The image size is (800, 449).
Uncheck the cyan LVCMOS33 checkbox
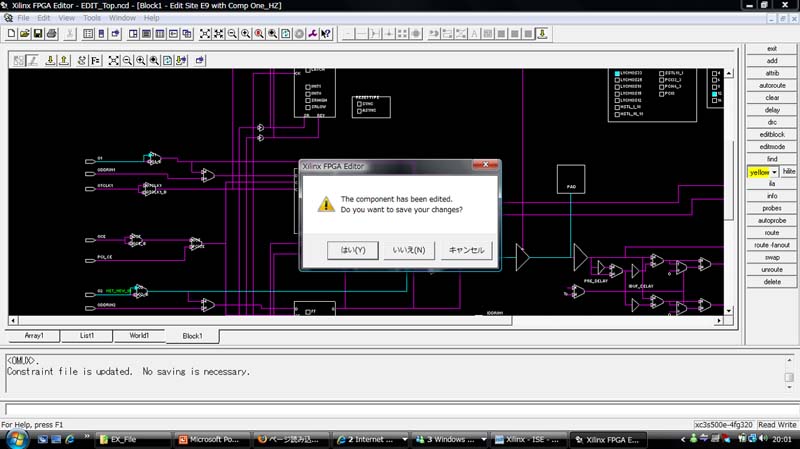tap(617, 73)
